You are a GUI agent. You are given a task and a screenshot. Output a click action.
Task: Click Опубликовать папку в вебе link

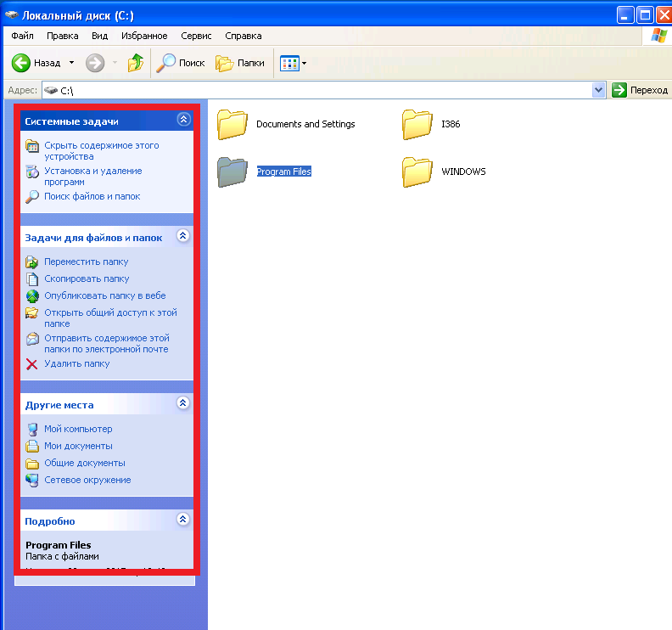tap(105, 296)
